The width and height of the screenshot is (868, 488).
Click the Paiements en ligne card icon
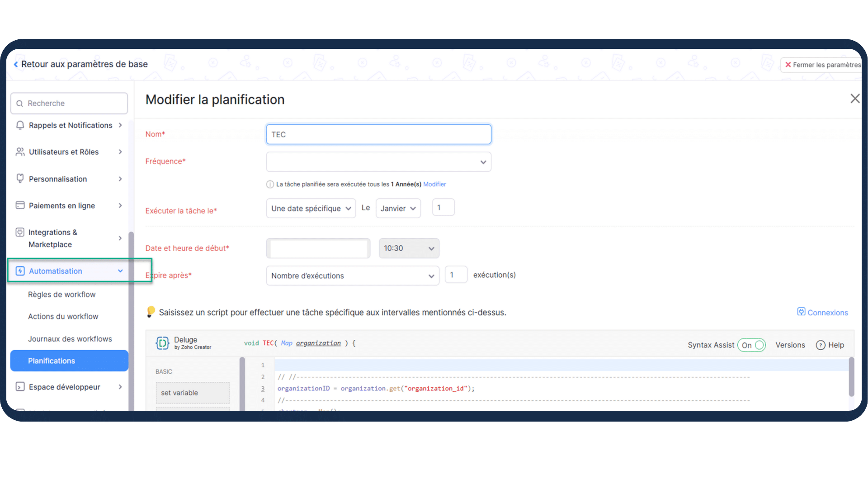coord(20,205)
